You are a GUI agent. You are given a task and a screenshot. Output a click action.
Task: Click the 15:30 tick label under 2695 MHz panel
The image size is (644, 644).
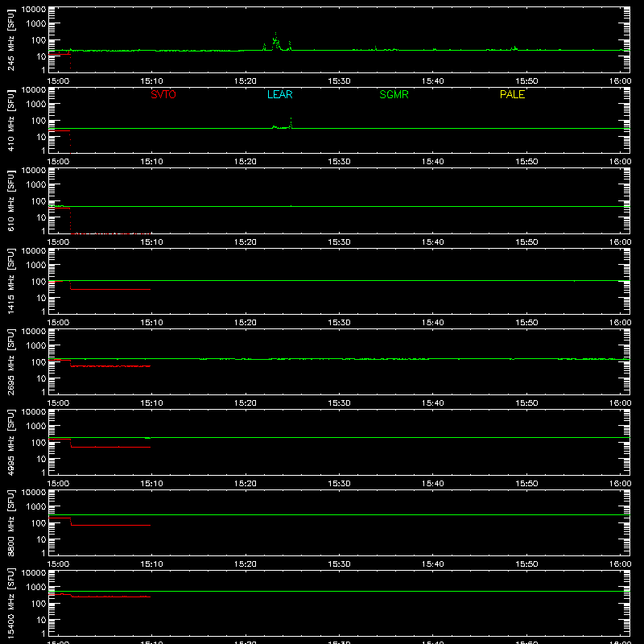click(x=339, y=403)
